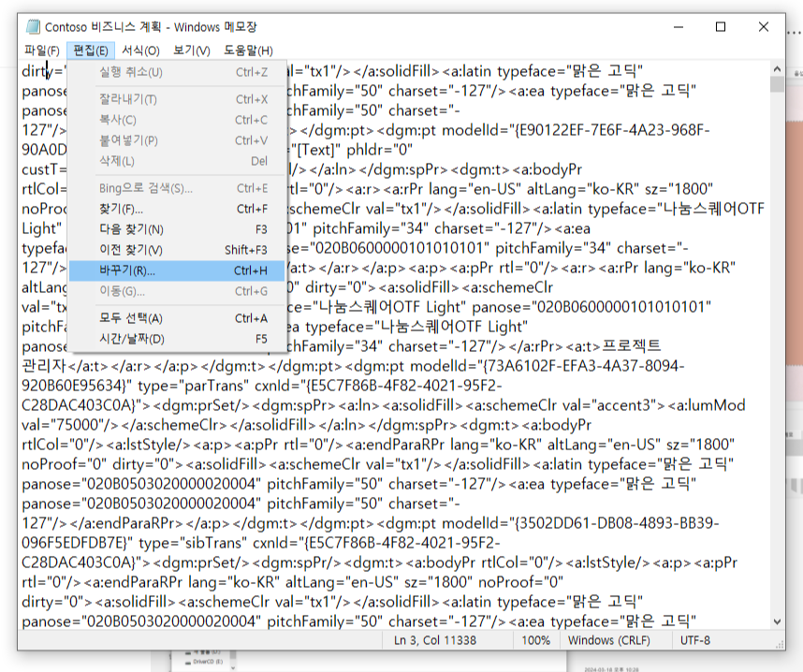Choose 이동(G)... menu entry

point(177,291)
